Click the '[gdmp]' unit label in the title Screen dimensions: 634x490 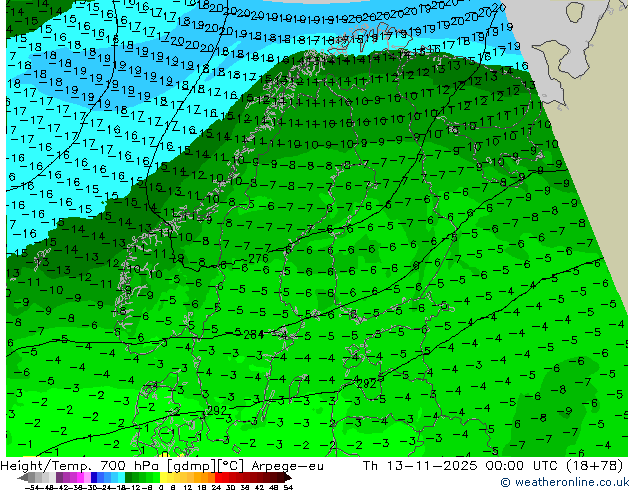tap(191, 466)
